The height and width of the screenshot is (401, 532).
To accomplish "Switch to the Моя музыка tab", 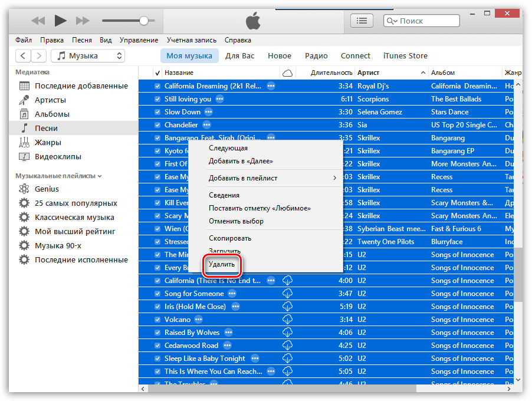I will tap(189, 55).
